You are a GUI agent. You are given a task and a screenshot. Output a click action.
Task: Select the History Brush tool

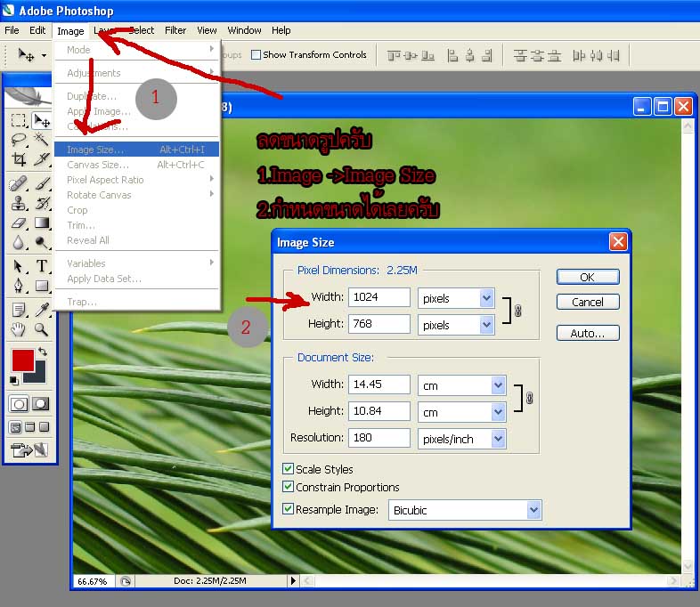point(42,203)
